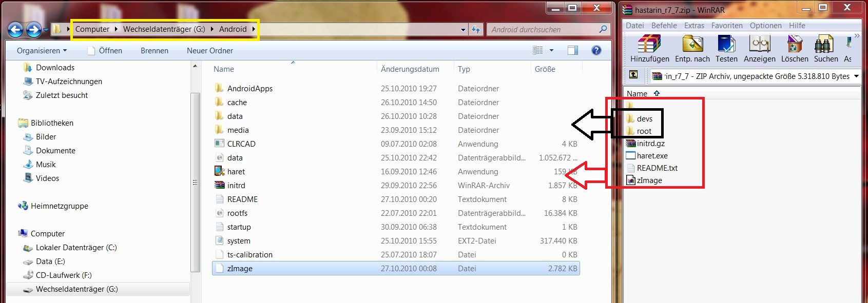Select the haret application icon in Explorer
Image resolution: width=868 pixels, height=303 pixels.
coord(219,171)
